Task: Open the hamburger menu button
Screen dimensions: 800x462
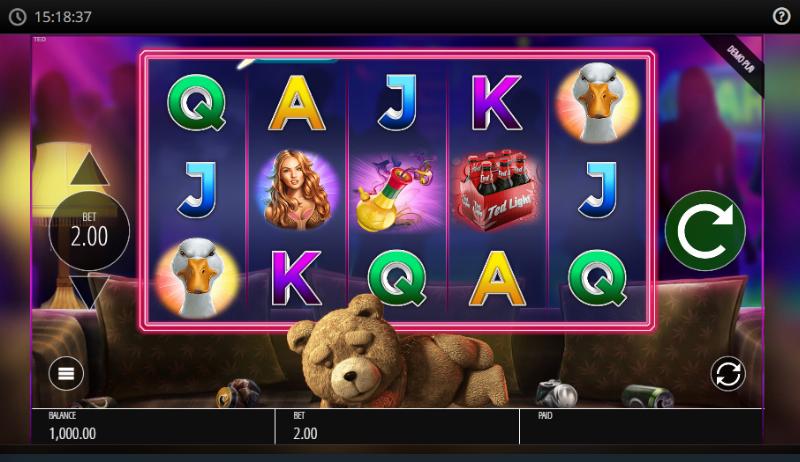Action: (x=66, y=373)
